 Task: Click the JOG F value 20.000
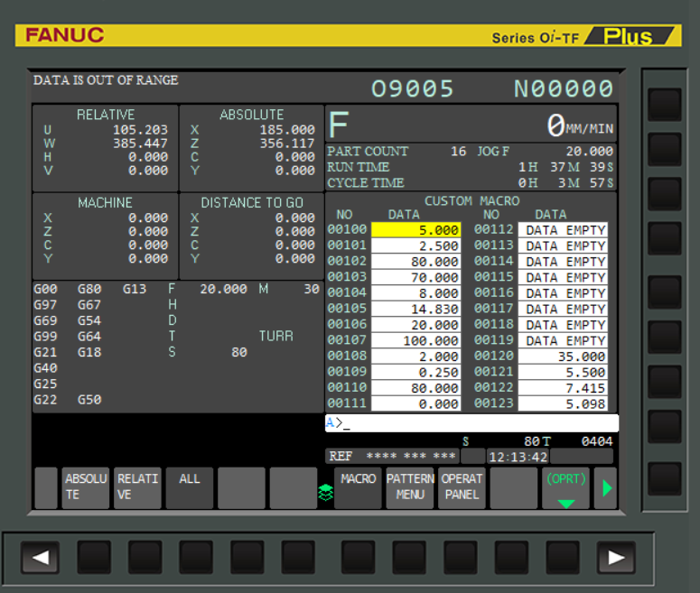[x=589, y=152]
